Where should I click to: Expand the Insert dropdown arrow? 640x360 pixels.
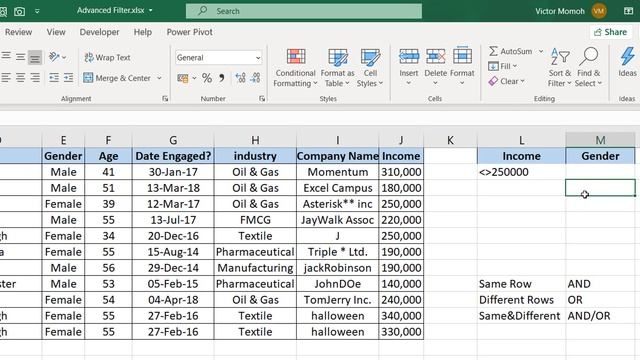409,83
